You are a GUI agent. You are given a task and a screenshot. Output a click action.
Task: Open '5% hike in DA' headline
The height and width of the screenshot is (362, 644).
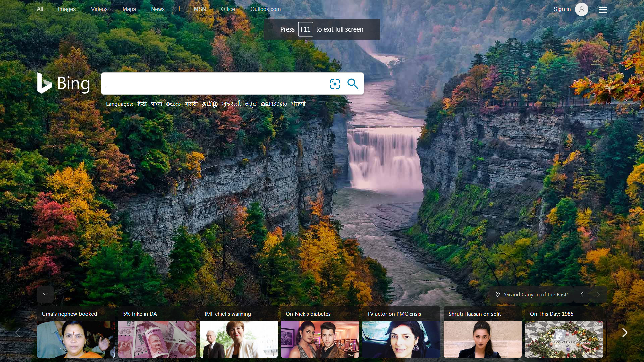coord(140,314)
